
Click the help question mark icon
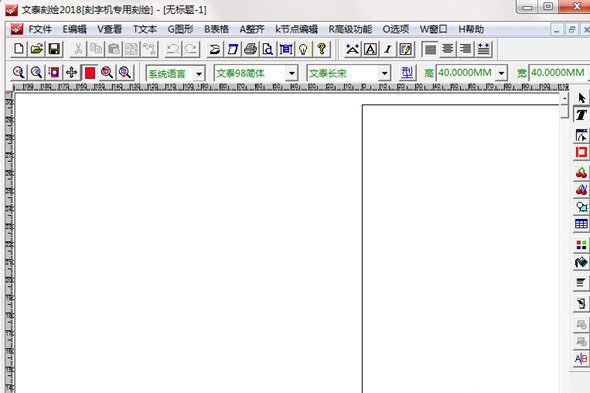(x=321, y=49)
